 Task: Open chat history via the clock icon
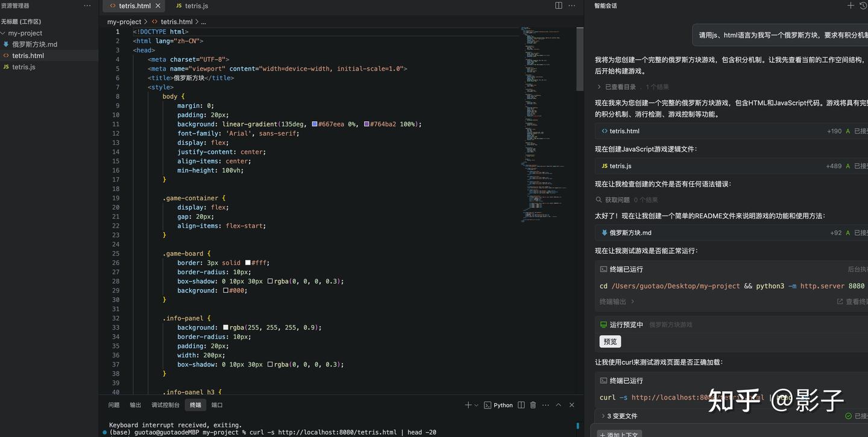(863, 5)
